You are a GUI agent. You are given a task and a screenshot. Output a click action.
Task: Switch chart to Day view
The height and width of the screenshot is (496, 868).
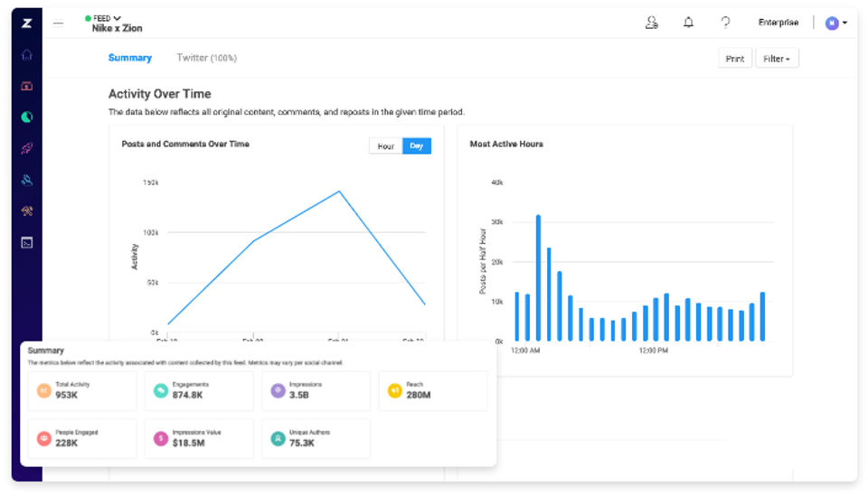[x=417, y=145]
